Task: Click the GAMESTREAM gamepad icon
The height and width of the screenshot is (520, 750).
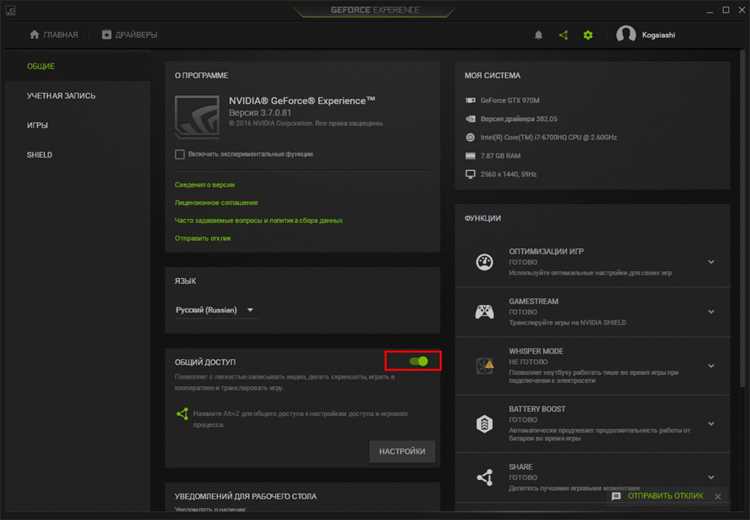Action: [484, 311]
